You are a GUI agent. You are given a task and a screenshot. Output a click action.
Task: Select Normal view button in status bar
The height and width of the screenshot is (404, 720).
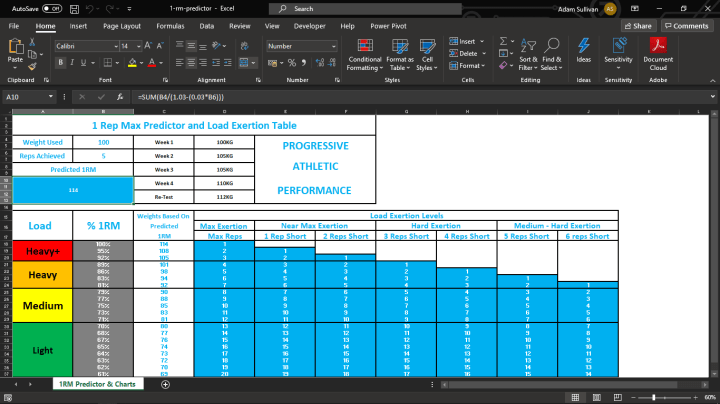575,397
